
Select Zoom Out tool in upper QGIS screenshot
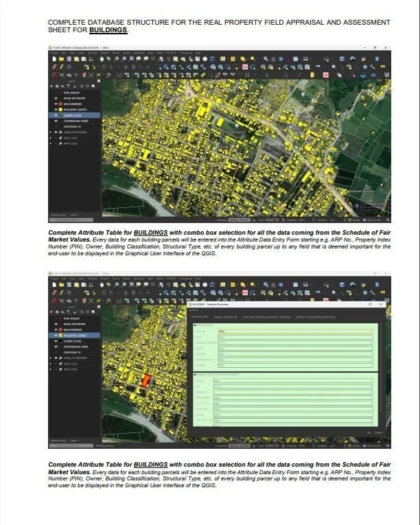(x=124, y=59)
